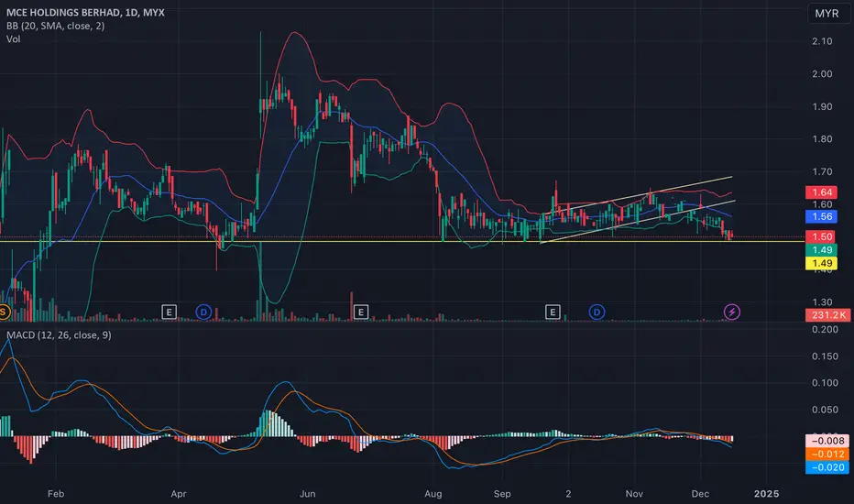
Task: Open the purple lightning event marker
Action: 731,312
